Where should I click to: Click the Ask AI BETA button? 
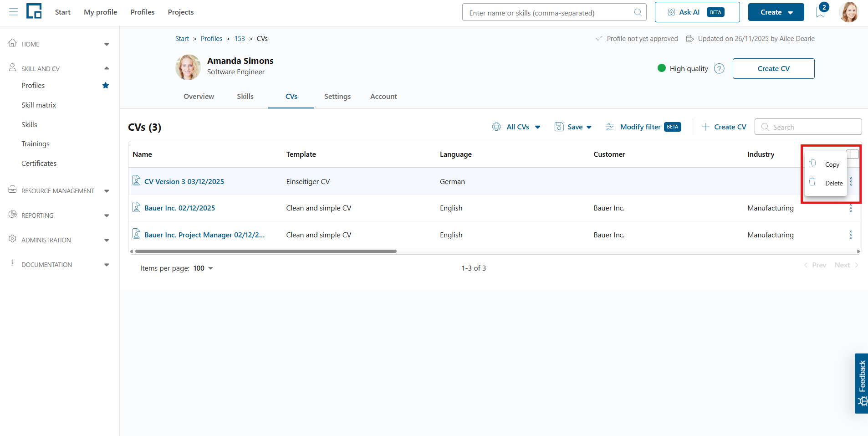(697, 12)
